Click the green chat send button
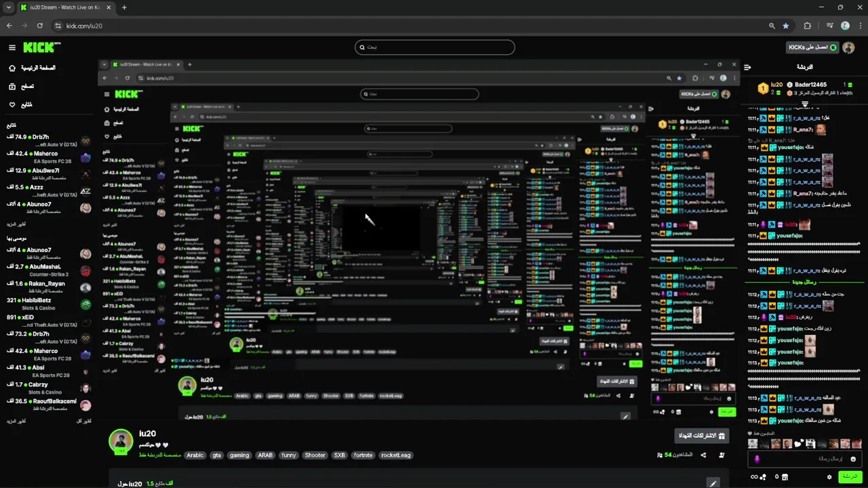Viewport: 868px width, 488px height. pyautogui.click(x=850, y=477)
